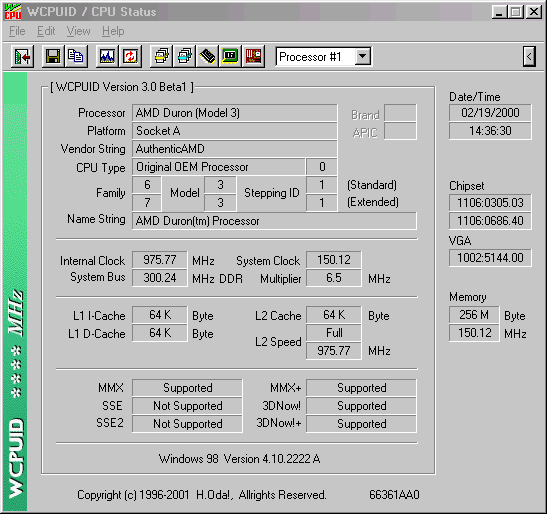Click the empty Brand field
547x514 pixels.
point(400,113)
